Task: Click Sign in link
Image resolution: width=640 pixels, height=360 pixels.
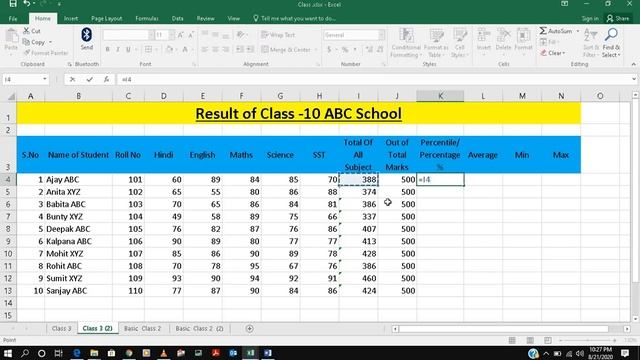Action: pyautogui.click(x=590, y=18)
